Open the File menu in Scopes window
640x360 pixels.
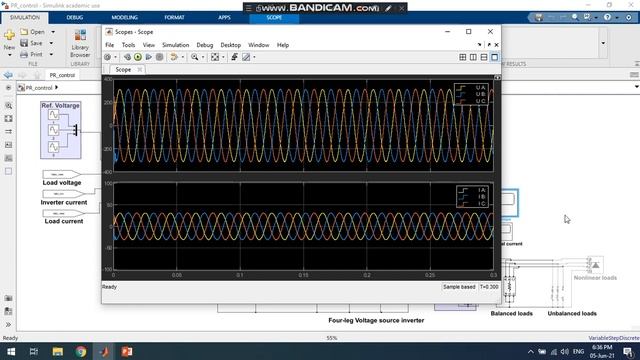[110, 45]
